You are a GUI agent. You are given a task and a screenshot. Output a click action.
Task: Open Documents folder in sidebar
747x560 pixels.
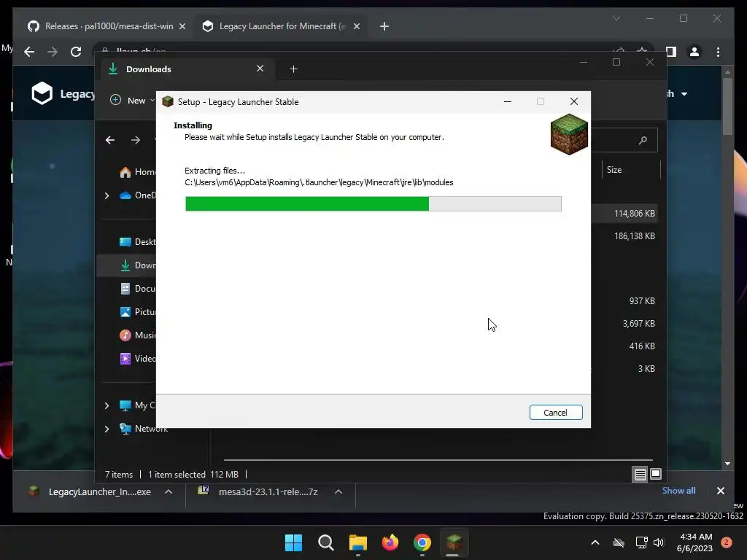pyautogui.click(x=138, y=289)
